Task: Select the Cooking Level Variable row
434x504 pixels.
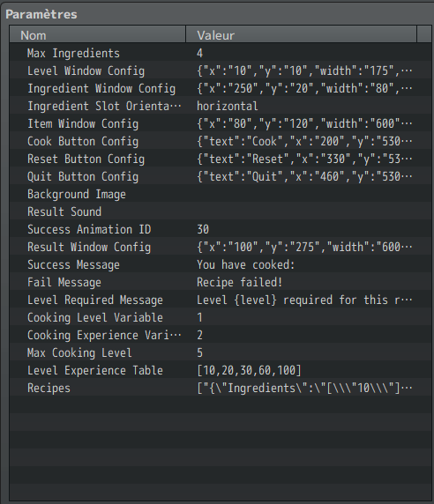Action: (x=221, y=317)
